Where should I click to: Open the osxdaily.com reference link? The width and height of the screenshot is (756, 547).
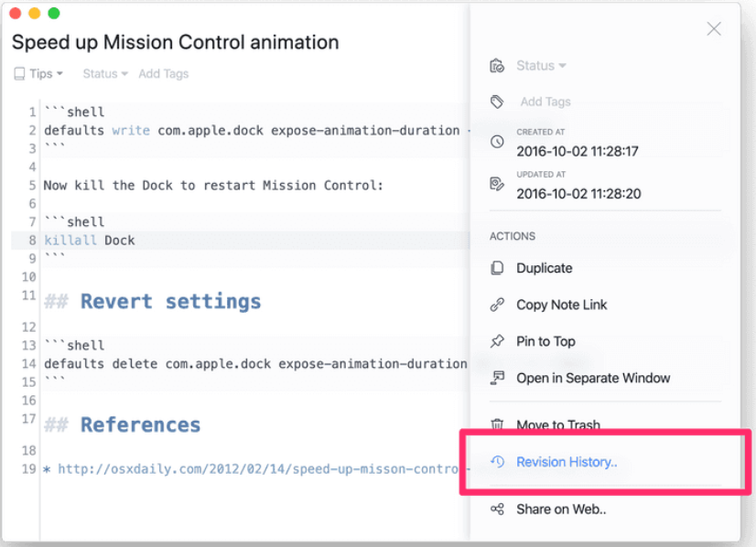263,469
